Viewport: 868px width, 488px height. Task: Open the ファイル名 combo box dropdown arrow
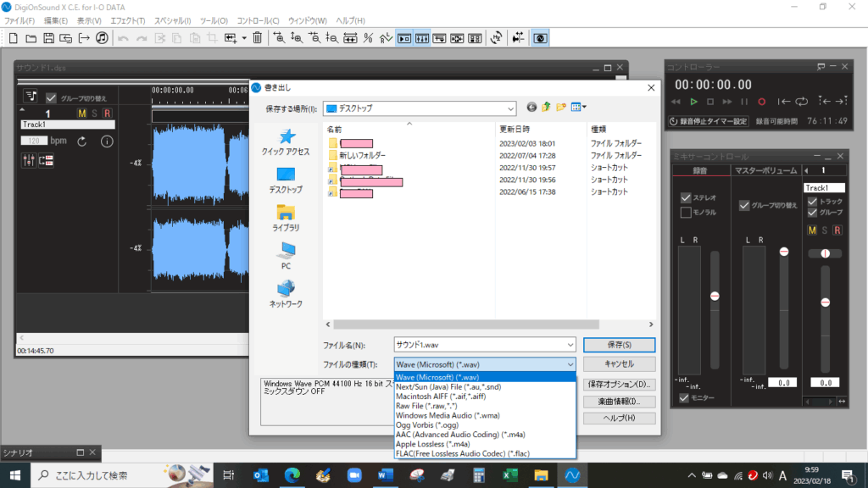click(570, 345)
